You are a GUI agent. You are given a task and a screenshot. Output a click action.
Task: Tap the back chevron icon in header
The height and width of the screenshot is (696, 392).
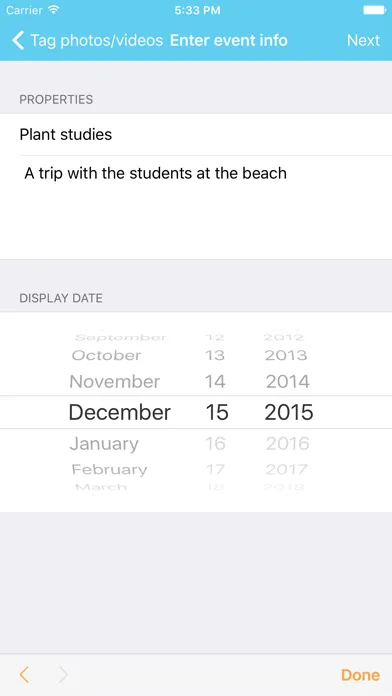coord(18,40)
